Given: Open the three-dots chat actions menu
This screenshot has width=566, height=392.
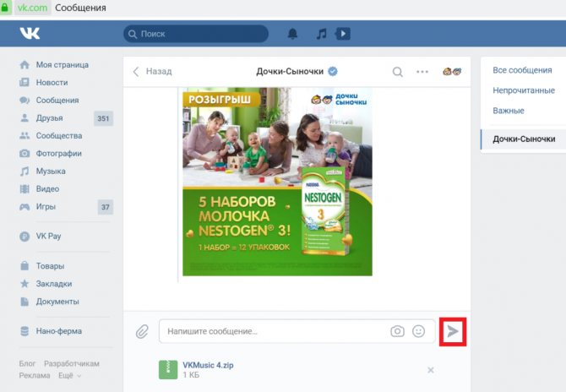Looking at the screenshot, I should (x=422, y=72).
